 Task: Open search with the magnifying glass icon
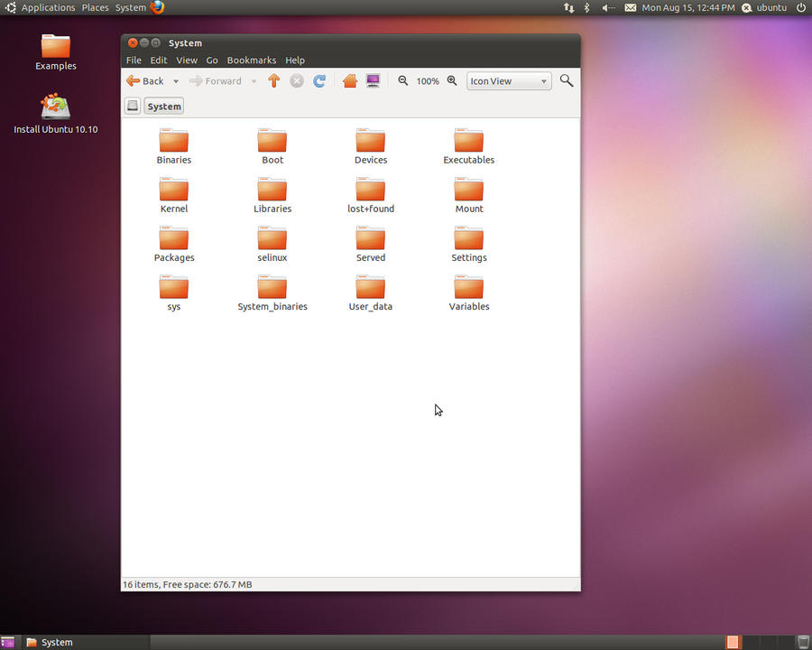click(x=567, y=81)
